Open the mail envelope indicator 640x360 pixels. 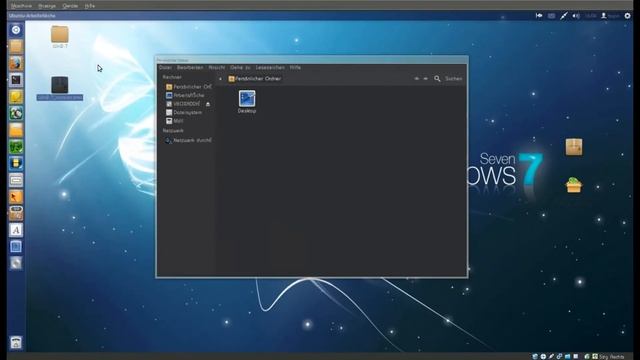[x=551, y=16]
